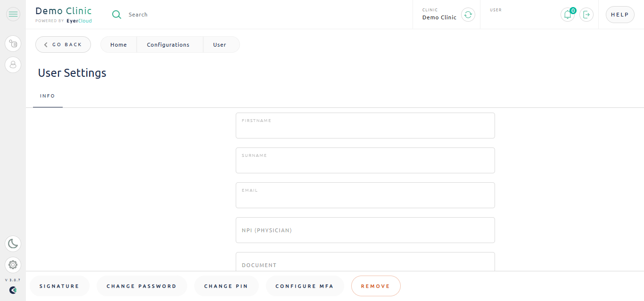The height and width of the screenshot is (301, 644).
Task: Switch clinic using the refresh arrows icon
Action: point(468,15)
